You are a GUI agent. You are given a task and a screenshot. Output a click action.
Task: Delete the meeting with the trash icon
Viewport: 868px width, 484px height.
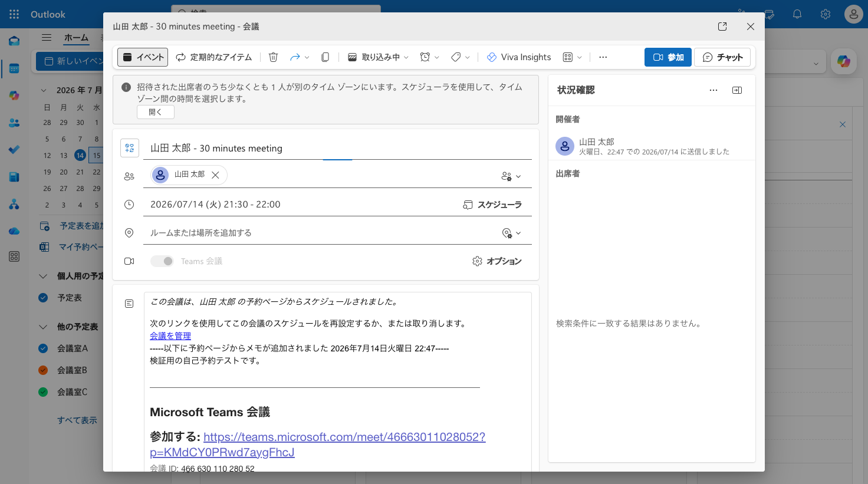273,57
